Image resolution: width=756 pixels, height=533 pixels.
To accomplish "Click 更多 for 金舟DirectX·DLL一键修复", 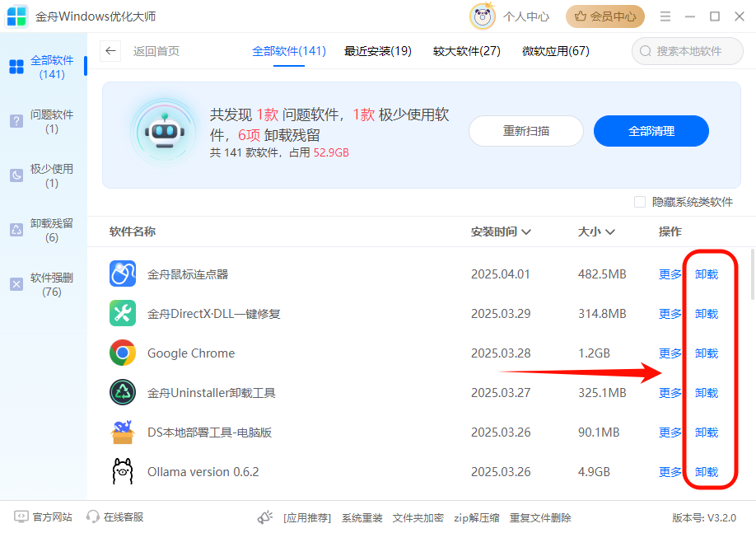I will [x=670, y=314].
